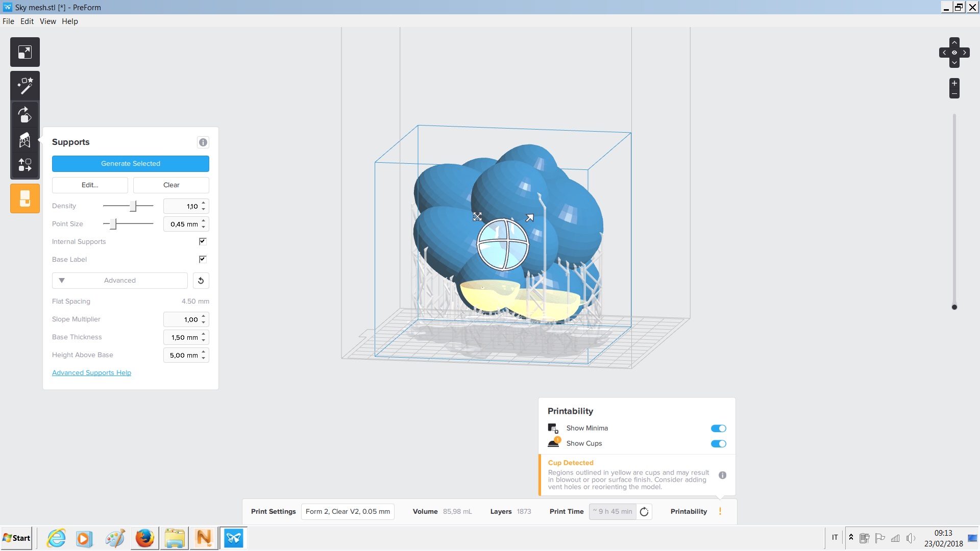
Task: Open the Edit menu
Action: point(27,21)
